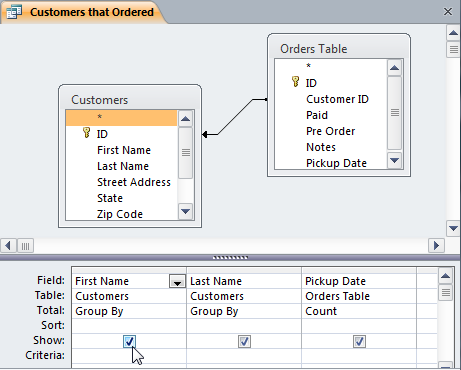
Task: Select Pre Order field in Orders Table
Action: point(331,131)
